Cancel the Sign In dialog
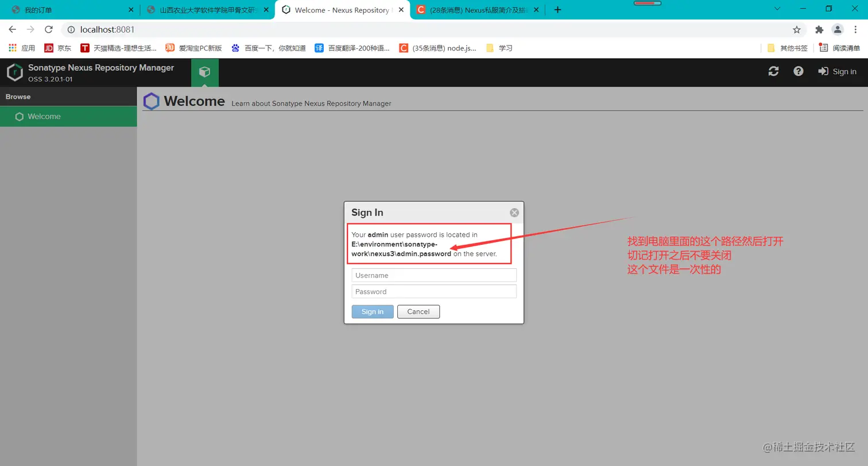Viewport: 868px width, 466px height. click(x=418, y=311)
